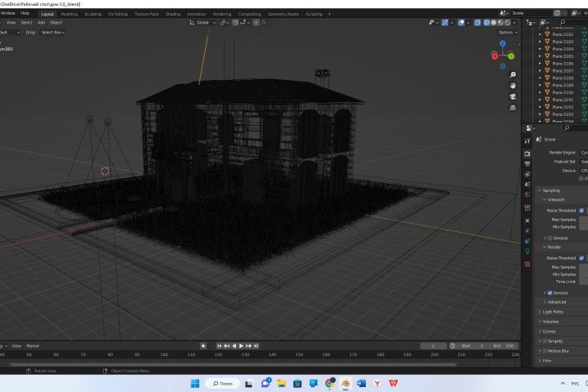
Task: Open the Select Box drag dropdown
Action: [x=52, y=33]
